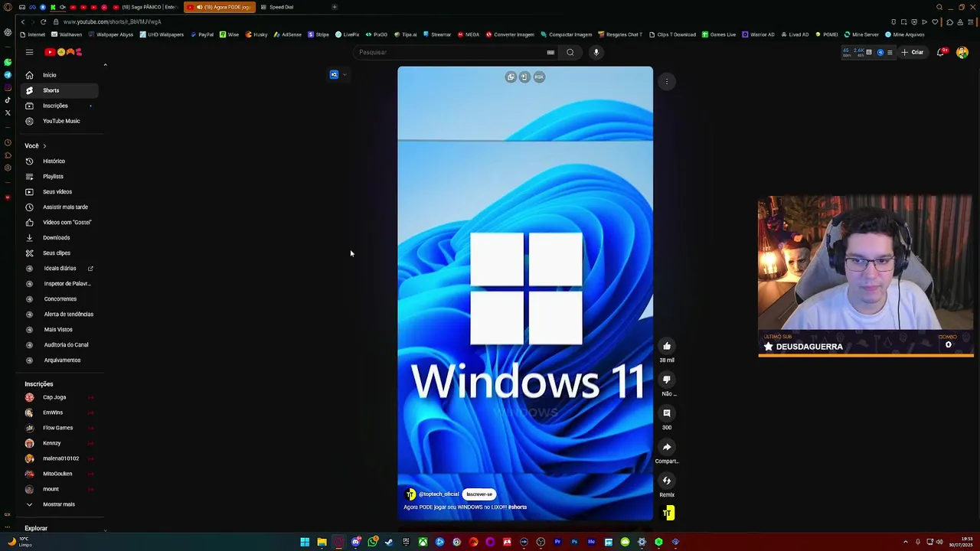The width and height of the screenshot is (980, 551).
Task: Open Ideais diárias external link
Action: tap(59, 268)
